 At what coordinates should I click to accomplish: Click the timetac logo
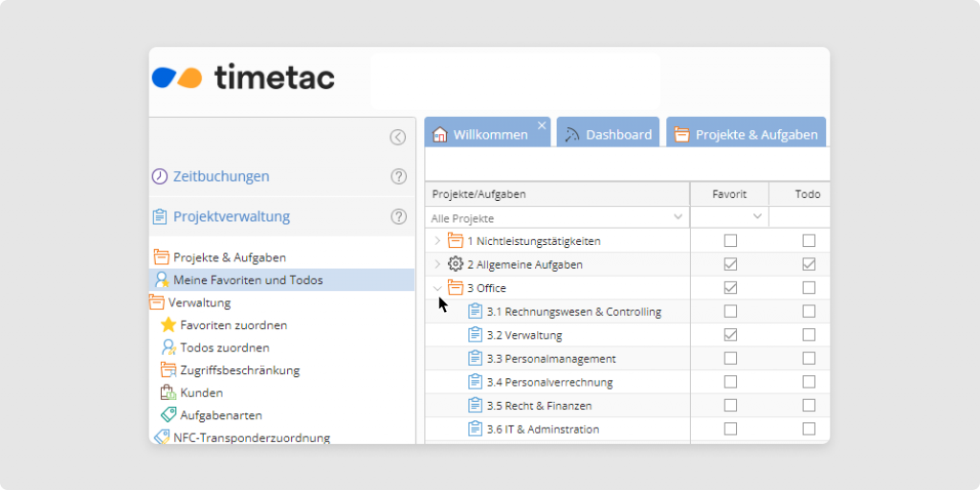click(x=244, y=77)
